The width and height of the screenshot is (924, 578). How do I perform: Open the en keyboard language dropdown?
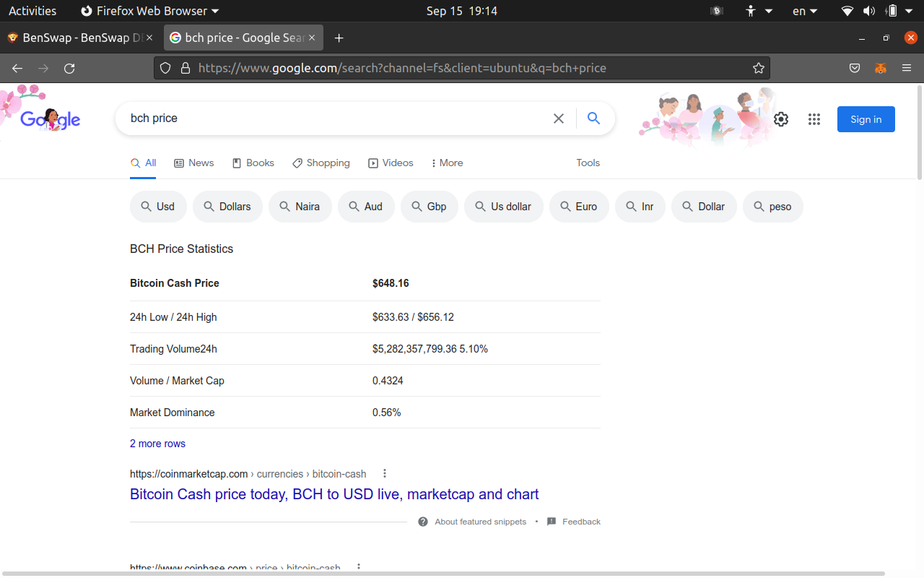[805, 11]
